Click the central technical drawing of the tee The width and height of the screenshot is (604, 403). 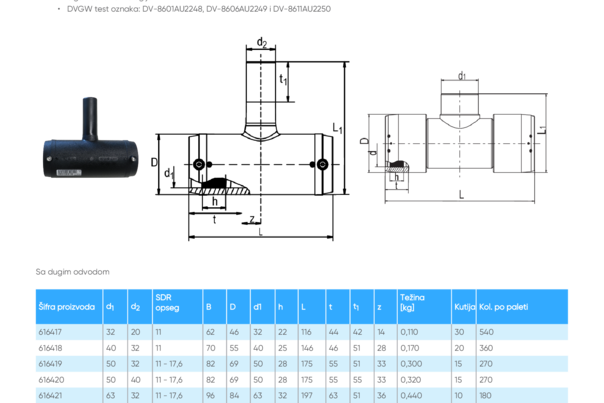pos(251,139)
